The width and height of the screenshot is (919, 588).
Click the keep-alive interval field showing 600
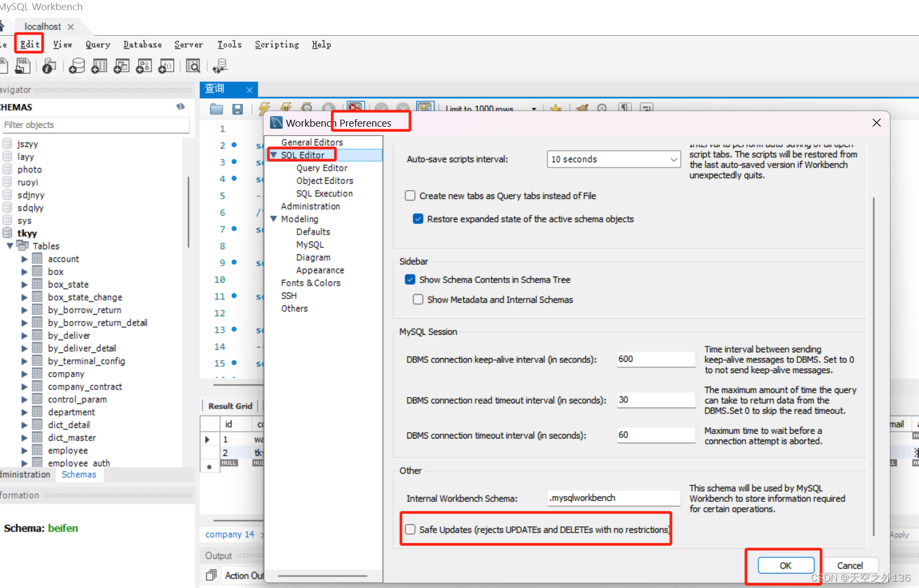tap(656, 359)
